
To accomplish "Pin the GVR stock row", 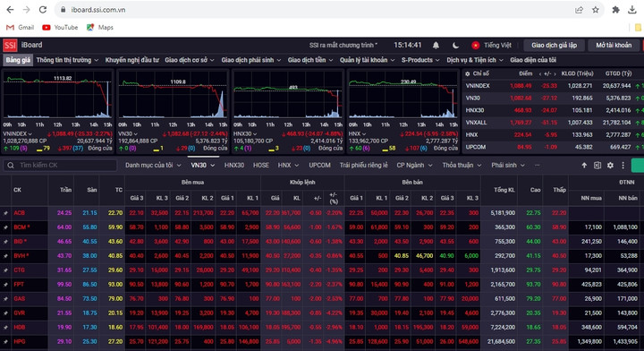I will (x=5, y=313).
